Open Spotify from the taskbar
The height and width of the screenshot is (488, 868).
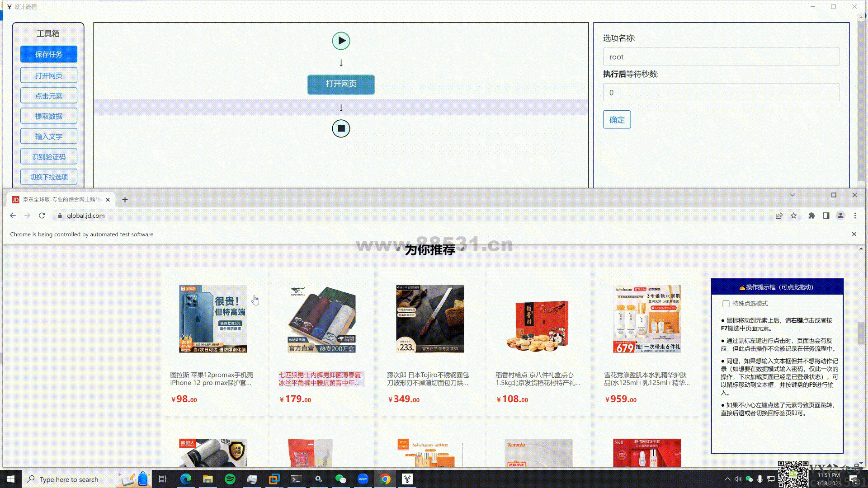(230, 479)
